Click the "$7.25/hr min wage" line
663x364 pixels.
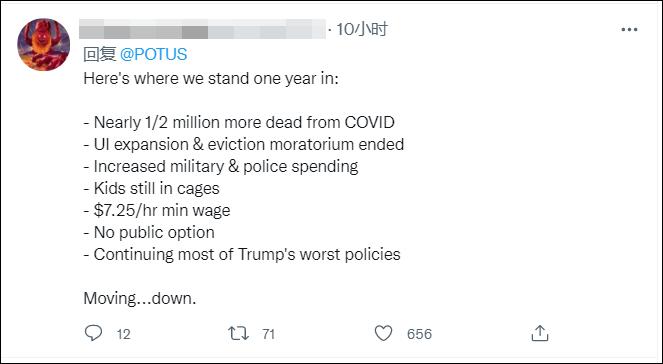pyautogui.click(x=157, y=211)
